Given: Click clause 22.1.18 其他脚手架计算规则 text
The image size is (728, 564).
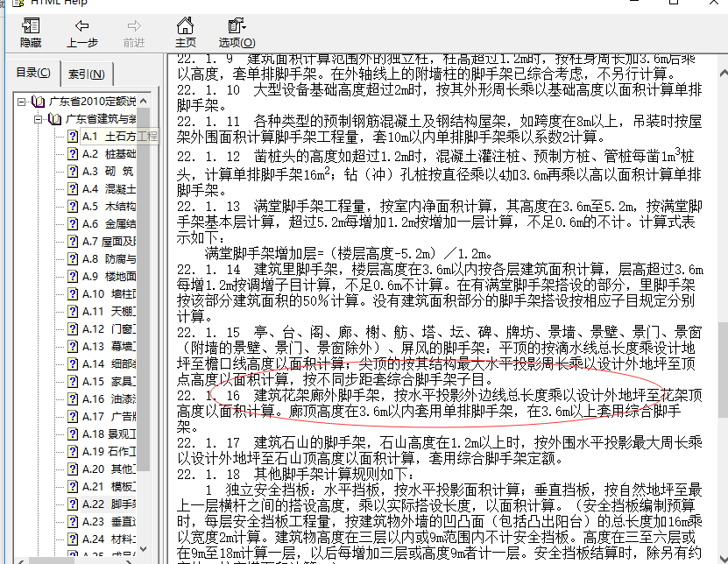Looking at the screenshot, I should [295, 474].
